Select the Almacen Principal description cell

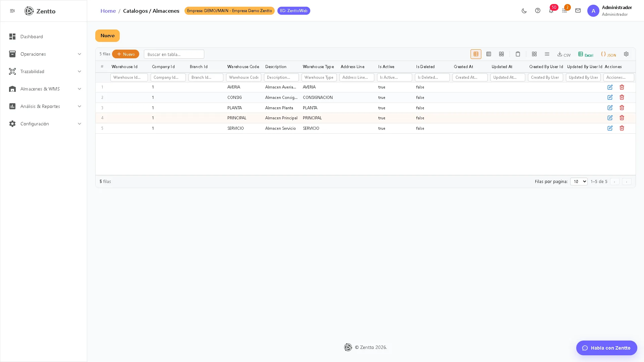click(x=281, y=118)
